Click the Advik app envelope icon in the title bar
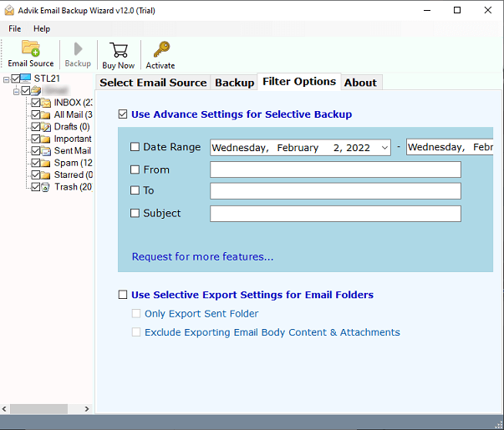 (x=9, y=10)
